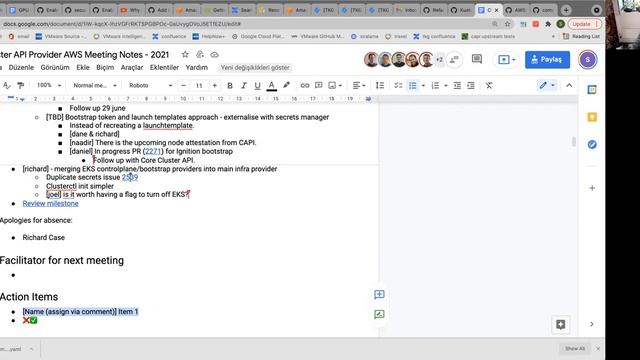Open the Roboto font dropdown
This screenshot has width=640, height=360.
[x=151, y=85]
